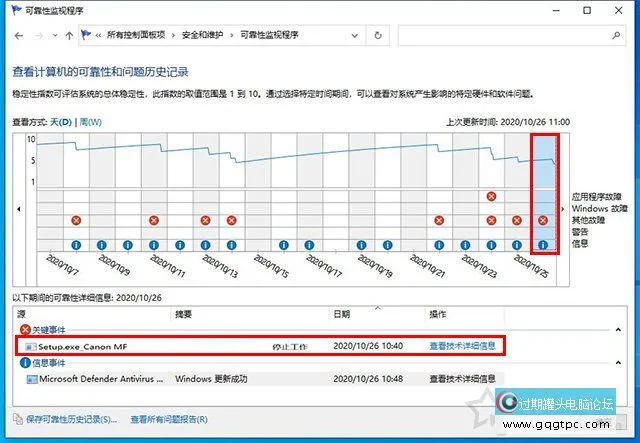Click the blue info icon for 2020/10/16

(284, 245)
